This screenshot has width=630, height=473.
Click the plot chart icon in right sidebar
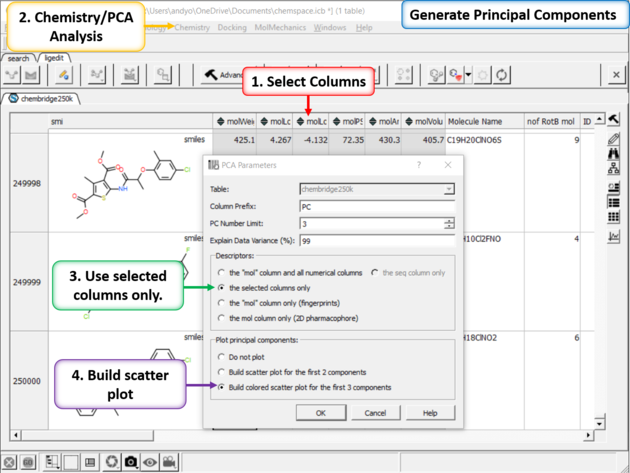(614, 235)
